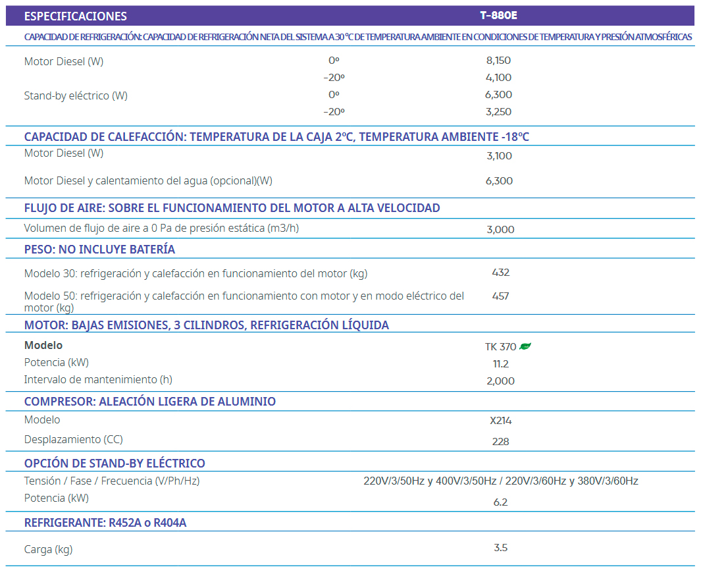
Task: Select the displacement value 228
Action: coord(500,442)
